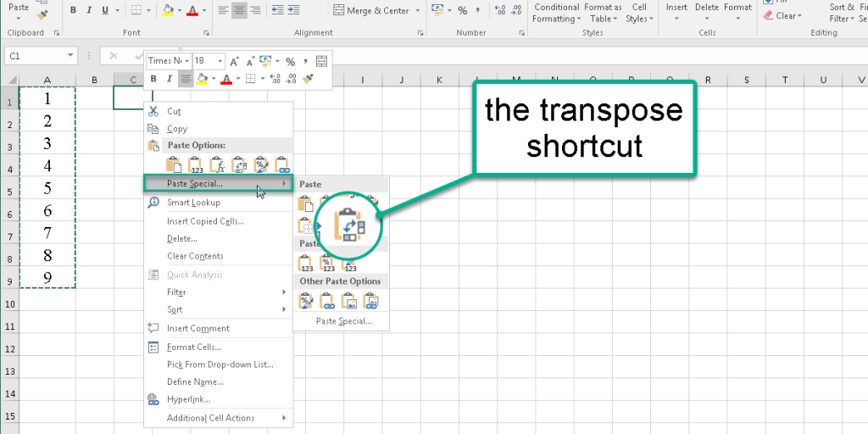
Task: Apply the red Font Color from the ribbon
Action: tap(192, 10)
